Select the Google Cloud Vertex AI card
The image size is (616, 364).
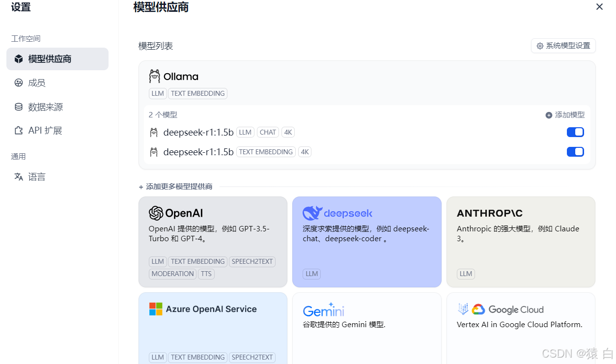coord(521,328)
